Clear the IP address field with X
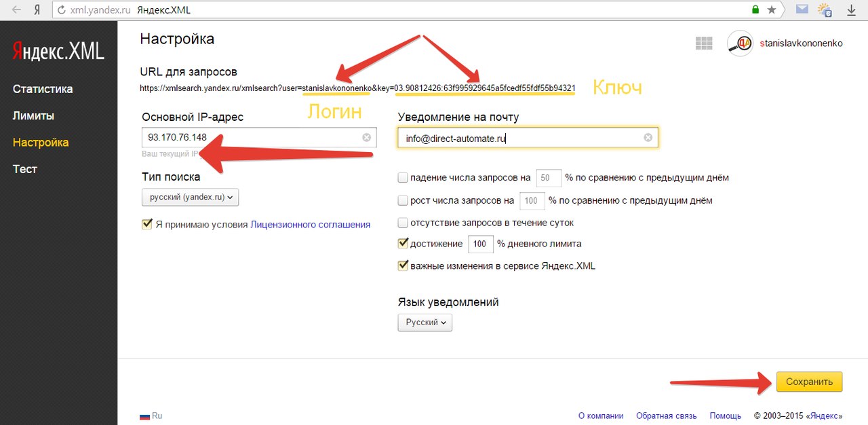 pos(366,138)
